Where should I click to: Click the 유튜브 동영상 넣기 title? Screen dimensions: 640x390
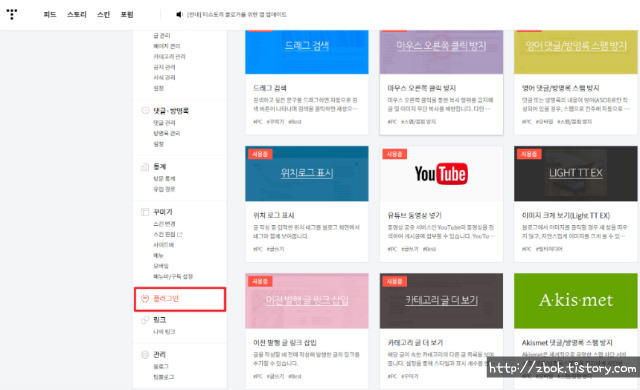coord(414,215)
